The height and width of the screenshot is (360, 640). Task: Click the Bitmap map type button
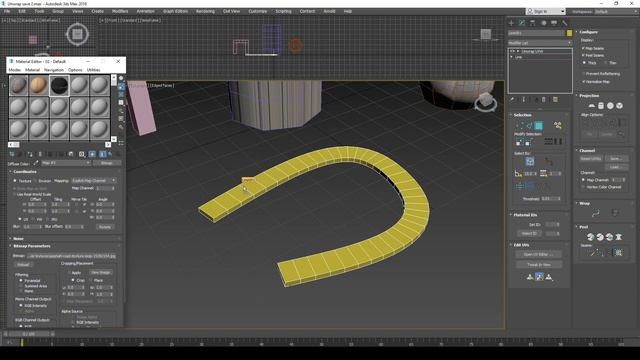[107, 163]
